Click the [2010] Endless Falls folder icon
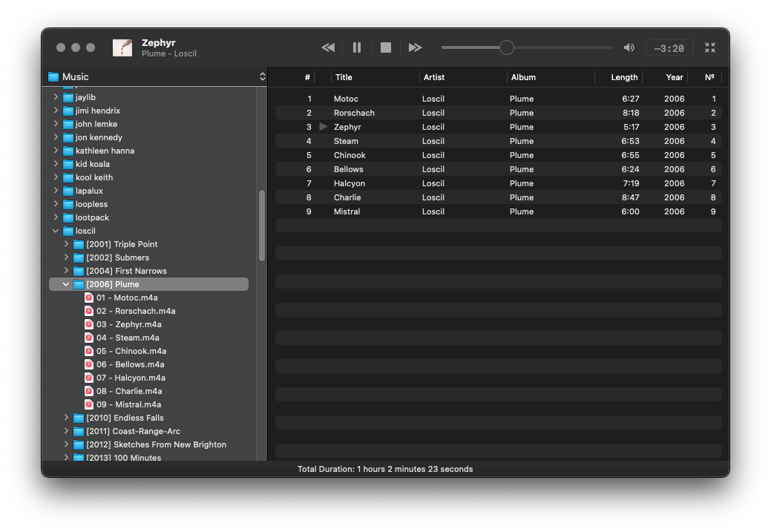Viewport: 771px width, 532px height. point(79,418)
